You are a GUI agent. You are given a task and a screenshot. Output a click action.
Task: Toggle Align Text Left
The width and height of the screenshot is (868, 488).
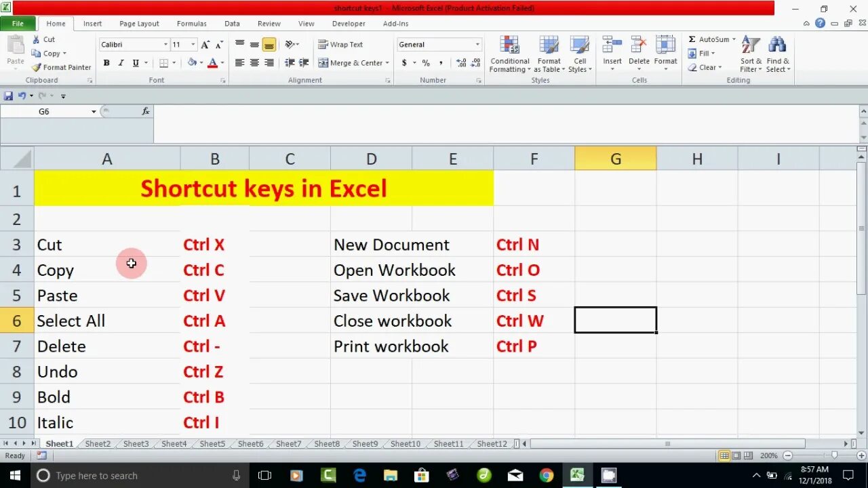[239, 63]
